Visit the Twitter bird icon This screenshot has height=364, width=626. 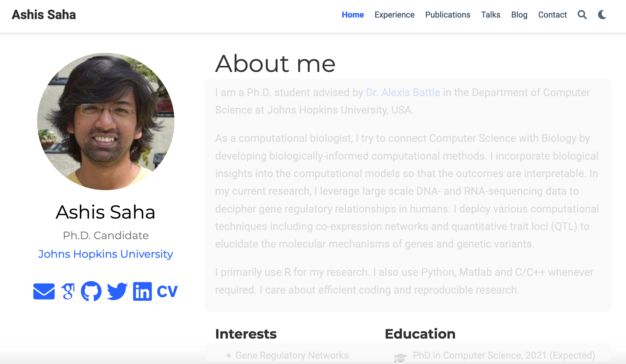(117, 291)
